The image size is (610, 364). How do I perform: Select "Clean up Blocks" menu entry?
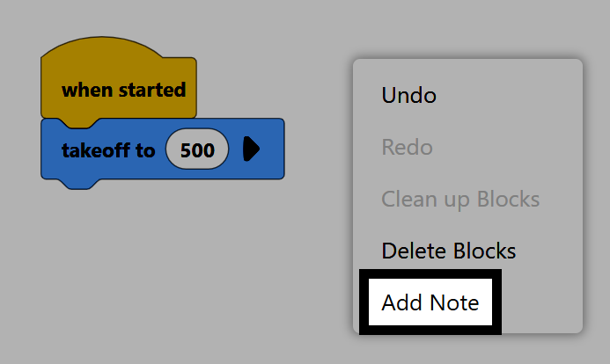(459, 199)
